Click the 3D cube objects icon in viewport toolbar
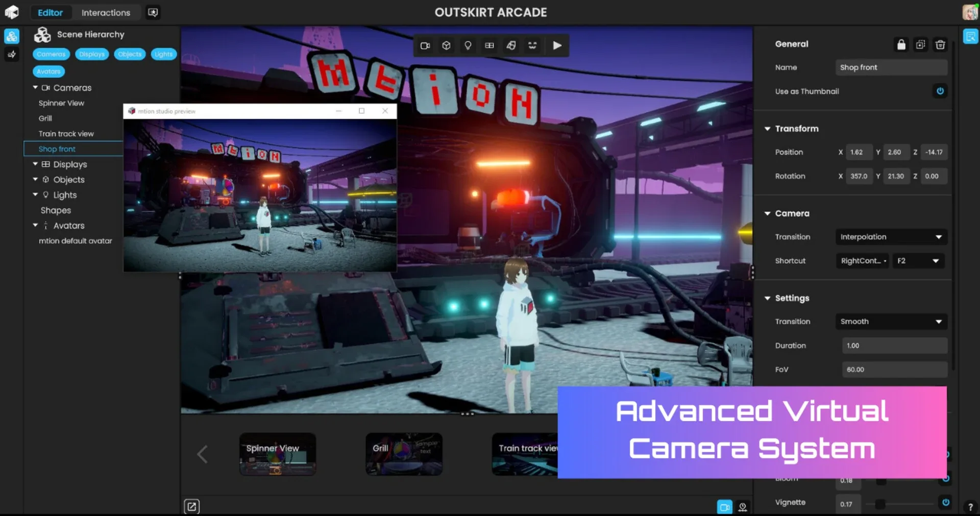Screen dimensions: 980x516 447,45
